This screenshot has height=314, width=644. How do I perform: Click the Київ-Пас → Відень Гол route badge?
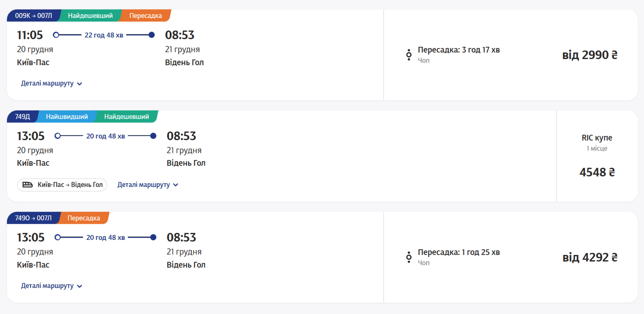point(62,185)
